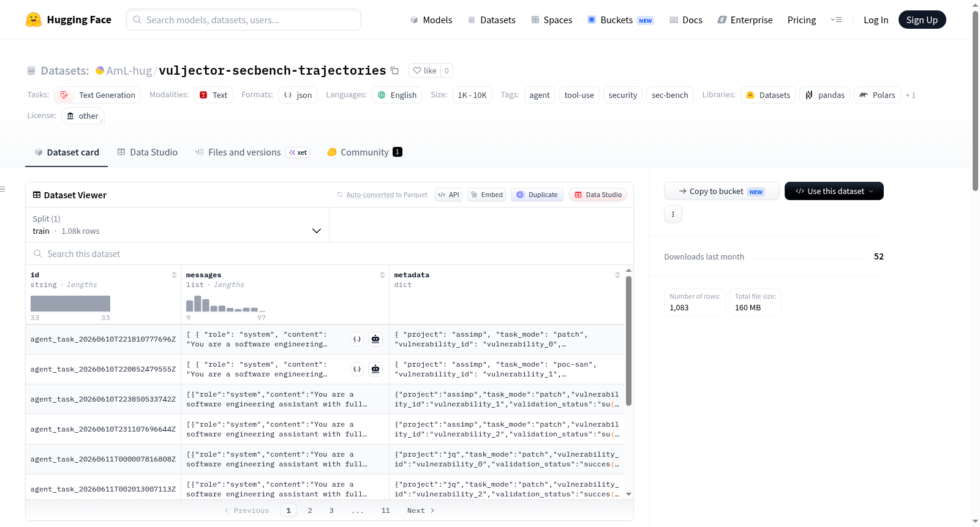Click the AmL-hug organization avatar
The width and height of the screenshot is (980, 527).
(100, 70)
